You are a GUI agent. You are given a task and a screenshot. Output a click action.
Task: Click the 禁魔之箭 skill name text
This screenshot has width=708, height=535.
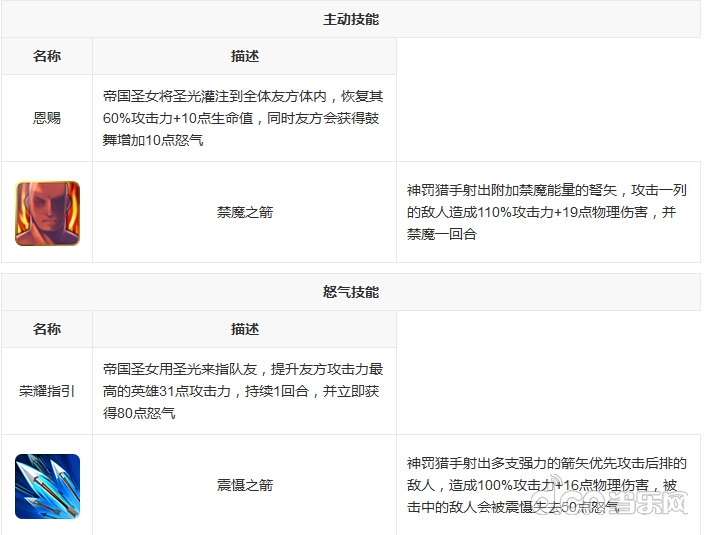click(245, 213)
